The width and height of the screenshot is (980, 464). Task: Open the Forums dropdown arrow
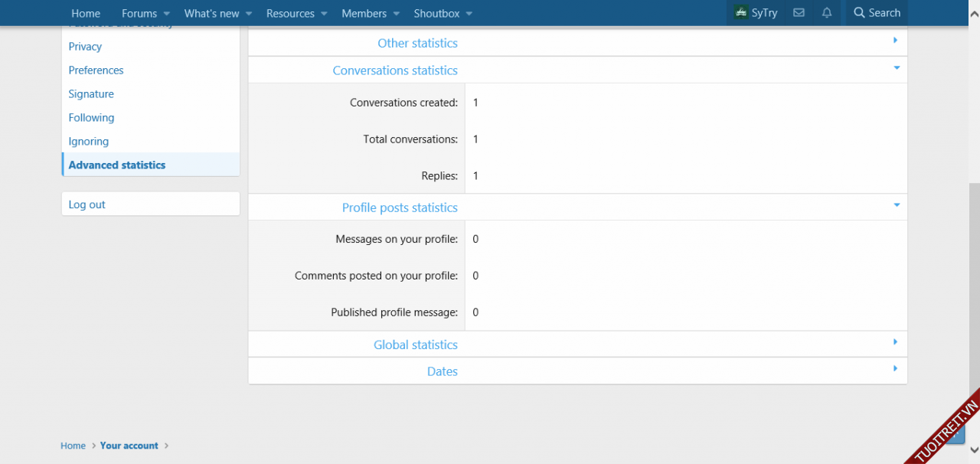(166, 14)
